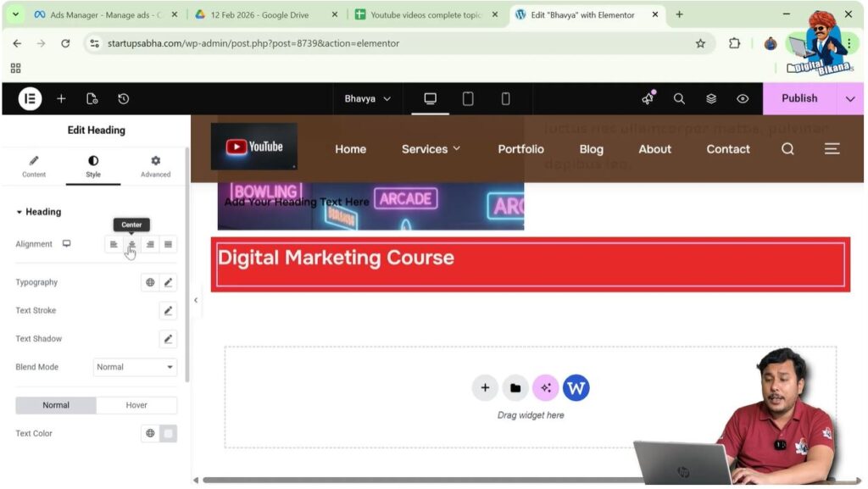The width and height of the screenshot is (868, 489).
Task: Bookmark this page with the star icon
Action: click(700, 43)
